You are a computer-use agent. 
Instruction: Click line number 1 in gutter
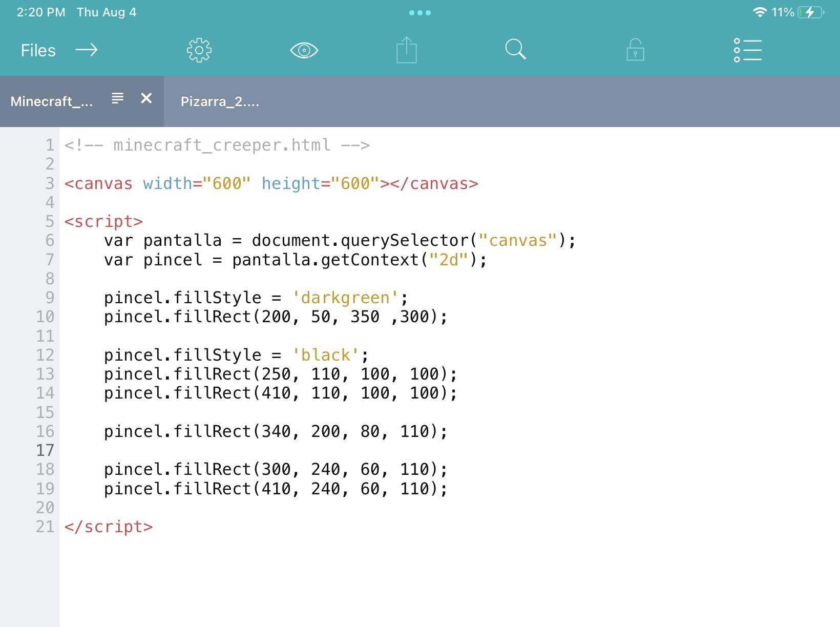50,145
